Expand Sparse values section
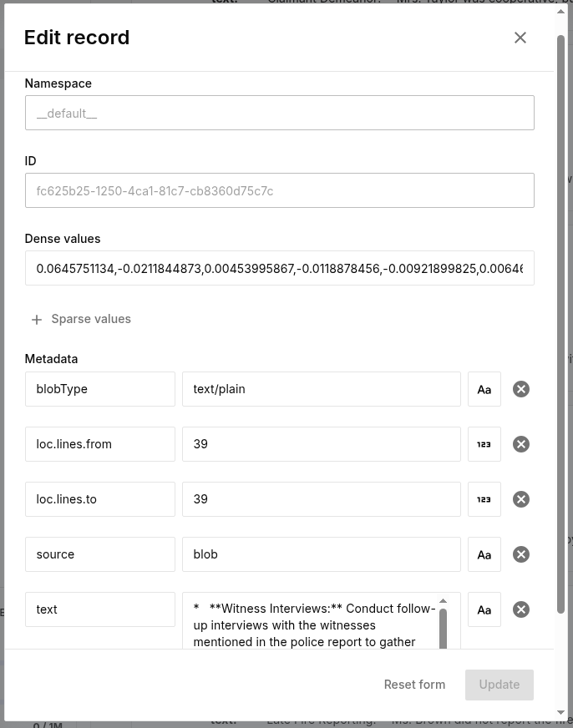This screenshot has width=573, height=728. (x=81, y=319)
